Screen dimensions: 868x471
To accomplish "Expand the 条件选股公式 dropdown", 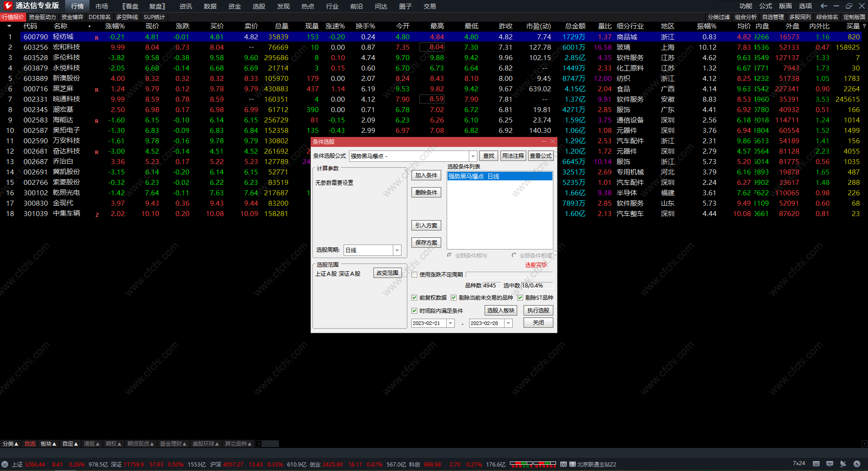I will [x=473, y=156].
